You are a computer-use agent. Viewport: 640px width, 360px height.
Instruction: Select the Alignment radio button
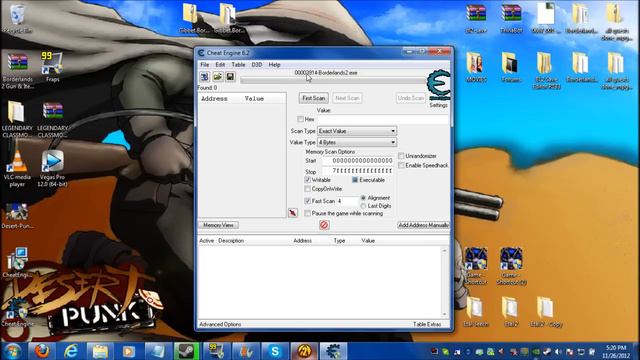pyautogui.click(x=363, y=198)
